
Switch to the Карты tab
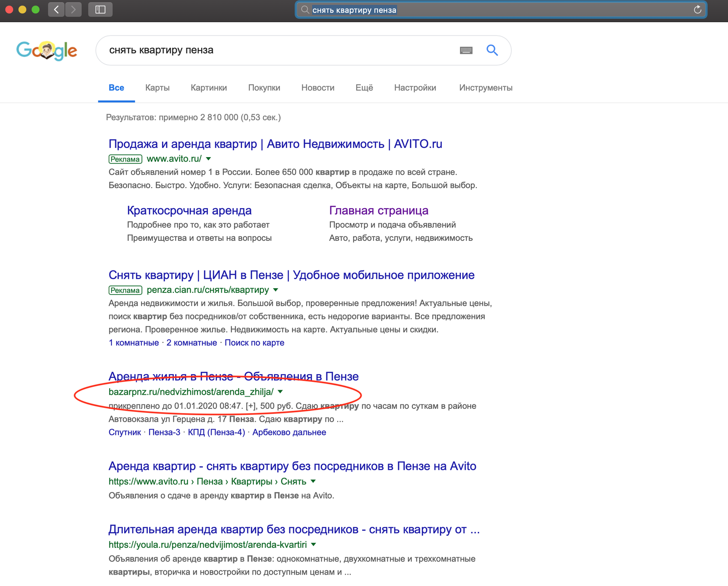click(x=157, y=88)
